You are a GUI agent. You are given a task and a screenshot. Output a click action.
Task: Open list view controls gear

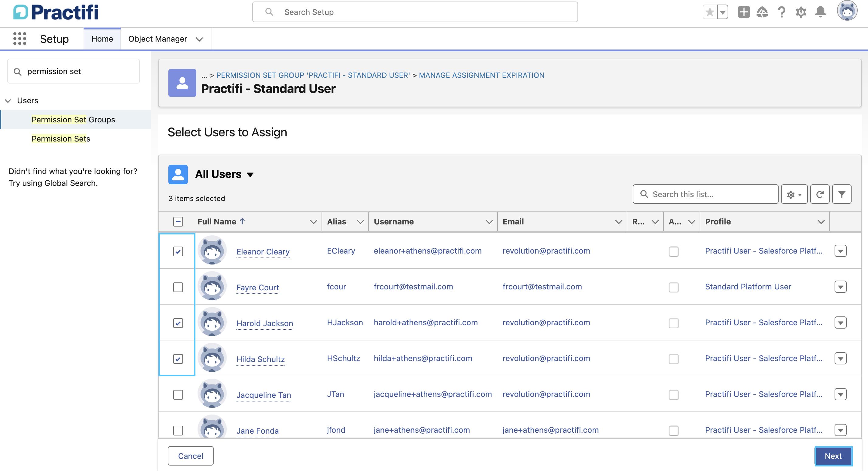point(794,194)
